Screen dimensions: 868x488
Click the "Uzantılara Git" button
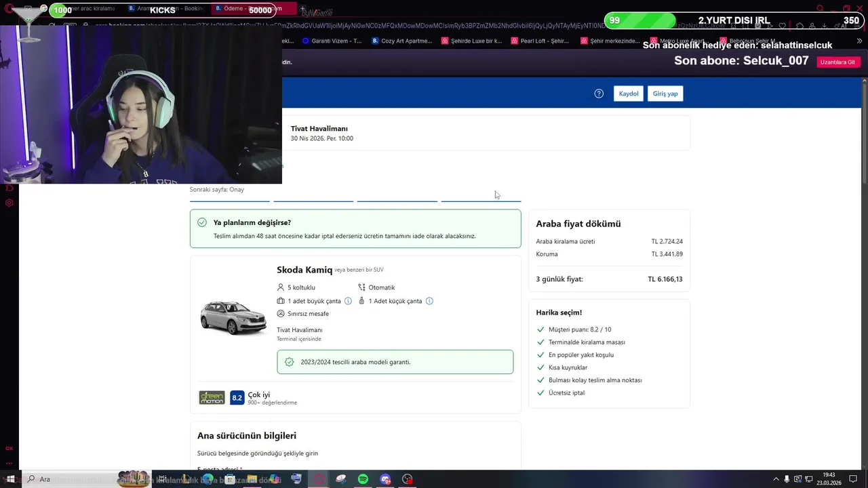[x=837, y=62]
